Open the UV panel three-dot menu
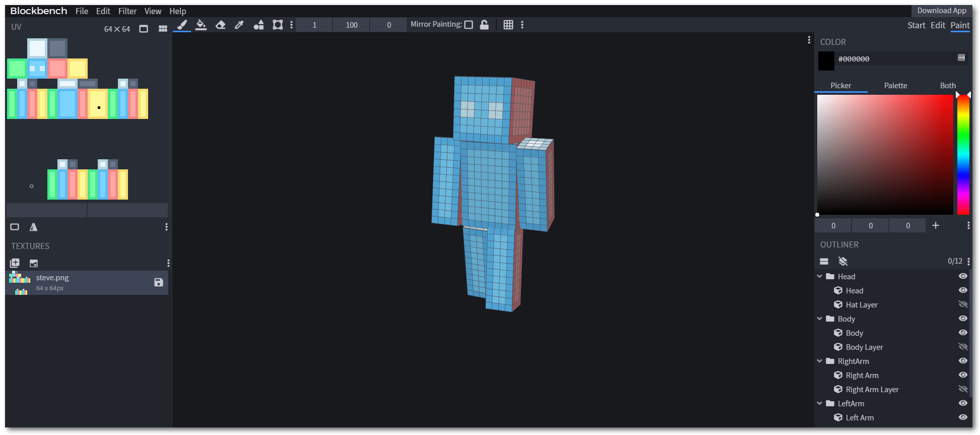Screen dimensions: 980x435 coord(166,227)
